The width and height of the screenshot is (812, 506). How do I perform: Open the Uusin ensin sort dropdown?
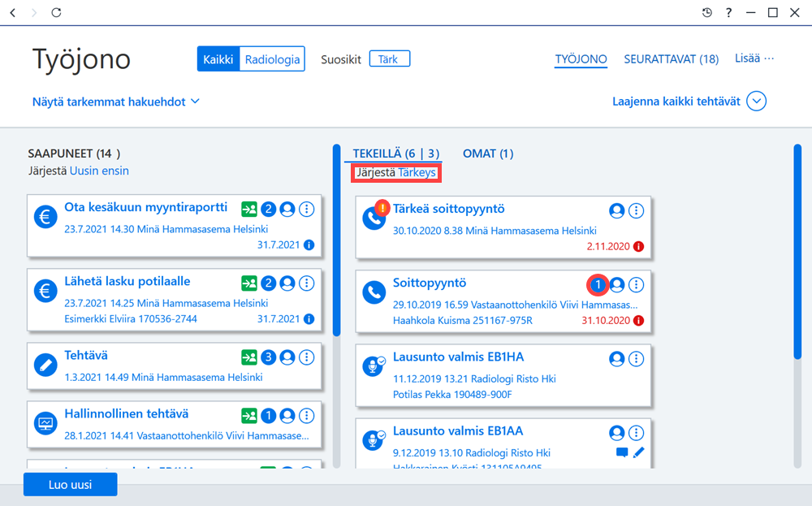(x=99, y=171)
